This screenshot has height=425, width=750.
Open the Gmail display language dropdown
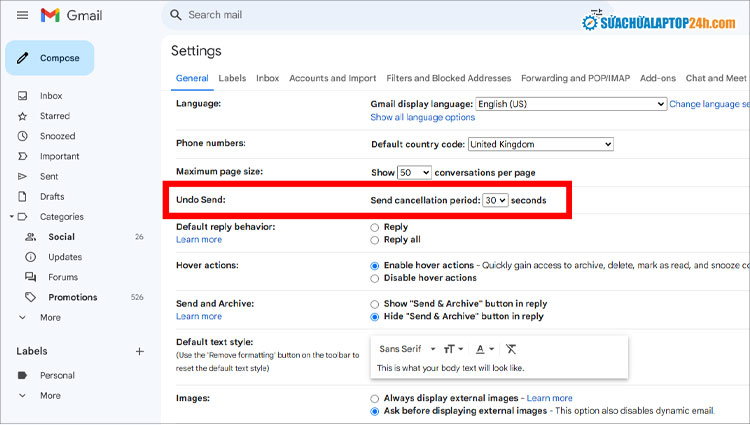[570, 104]
